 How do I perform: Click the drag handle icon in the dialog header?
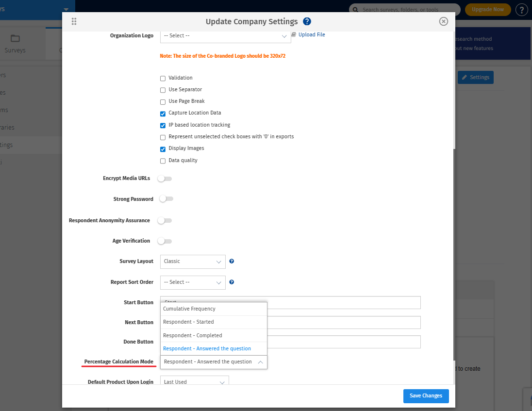[74, 21]
